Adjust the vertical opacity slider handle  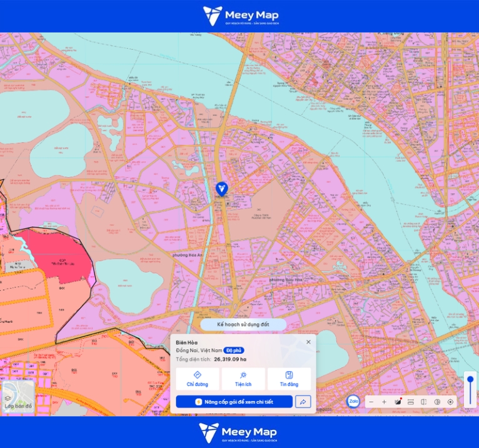tap(470, 379)
